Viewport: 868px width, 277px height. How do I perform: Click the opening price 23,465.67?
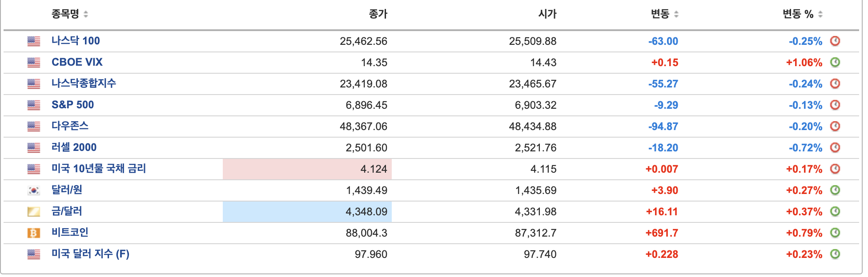coord(533,84)
